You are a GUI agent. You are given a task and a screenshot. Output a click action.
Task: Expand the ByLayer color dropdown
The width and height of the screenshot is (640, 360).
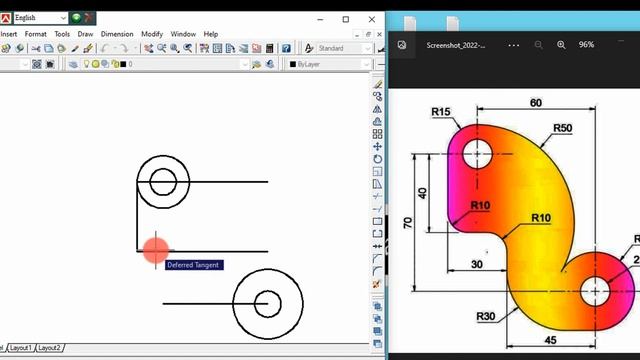366,64
